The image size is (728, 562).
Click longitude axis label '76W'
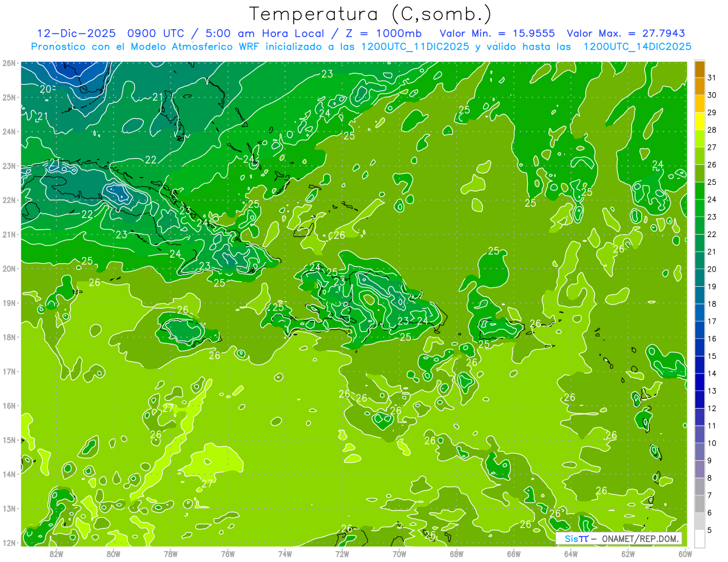[227, 554]
